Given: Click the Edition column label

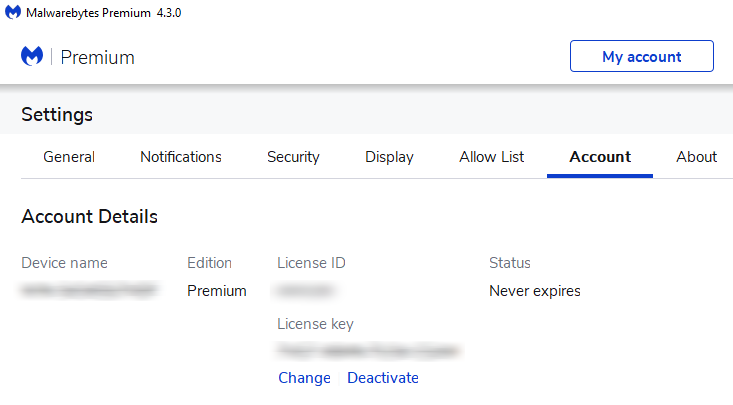Looking at the screenshot, I should coord(209,263).
